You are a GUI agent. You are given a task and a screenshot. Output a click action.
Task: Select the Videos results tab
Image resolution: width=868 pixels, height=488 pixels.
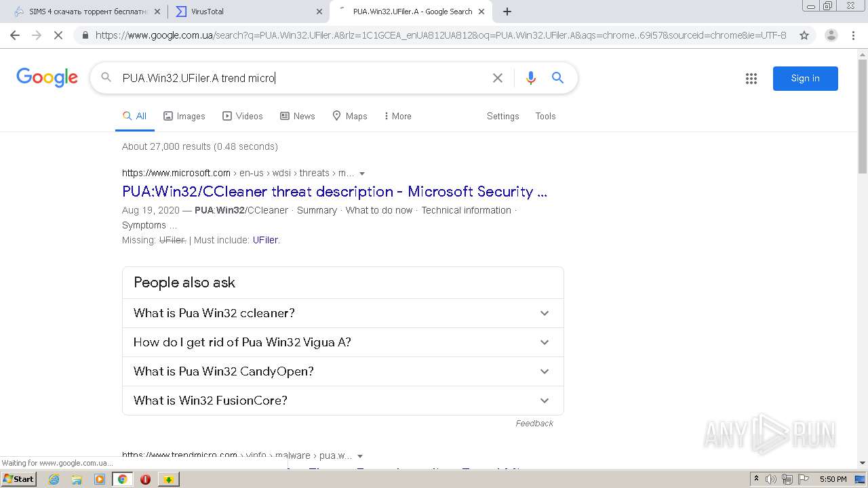243,116
